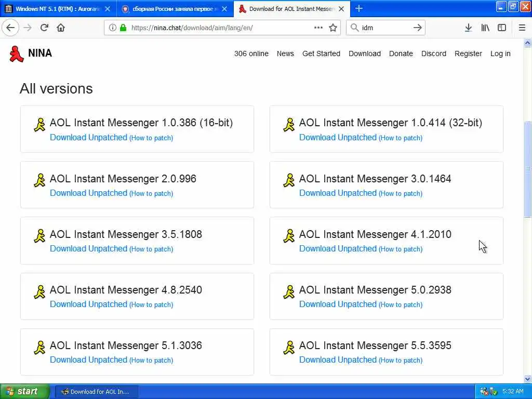Open the browser home page
The height and width of the screenshot is (399, 532).
(x=61, y=28)
